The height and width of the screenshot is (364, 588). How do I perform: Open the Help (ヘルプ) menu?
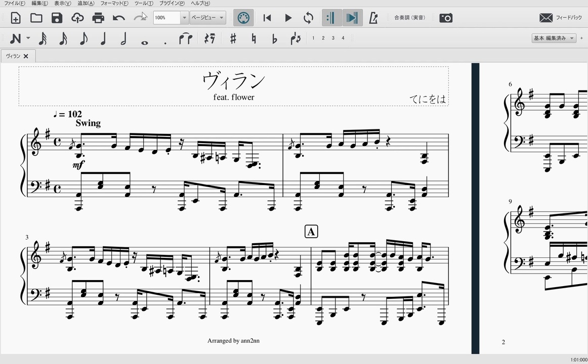pos(200,3)
